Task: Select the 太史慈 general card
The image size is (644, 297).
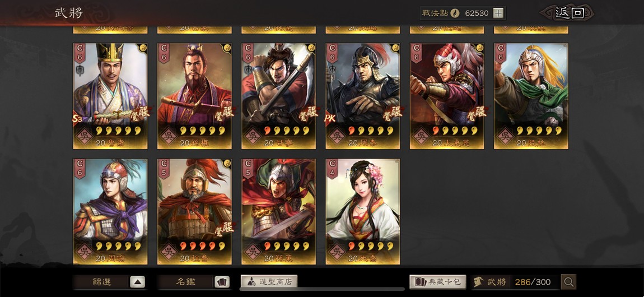Action: (x=447, y=96)
